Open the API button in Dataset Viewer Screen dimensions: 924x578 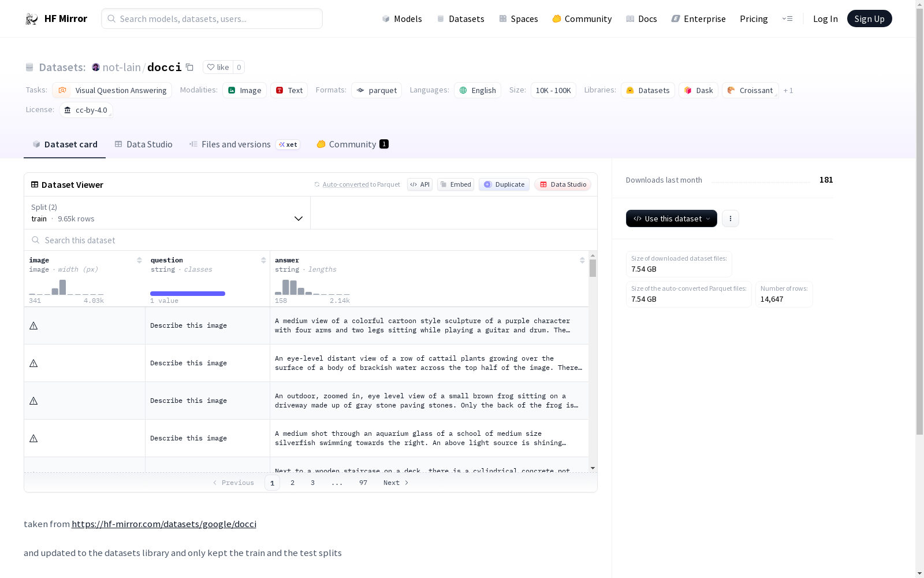click(x=420, y=184)
